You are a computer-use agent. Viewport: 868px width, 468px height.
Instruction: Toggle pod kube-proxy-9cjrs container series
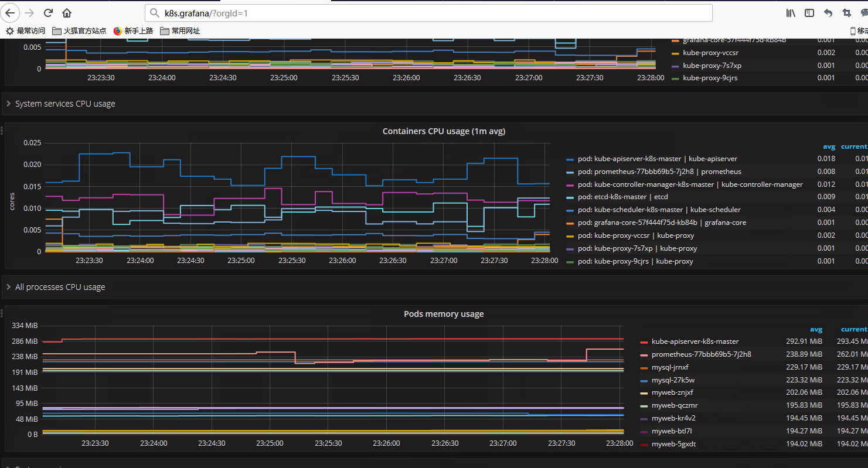[x=635, y=261]
